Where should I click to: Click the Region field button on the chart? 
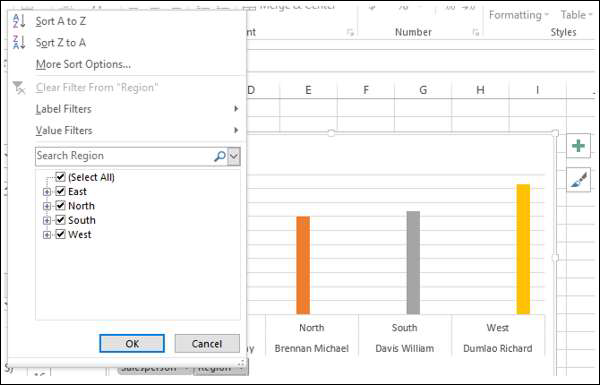[x=220, y=369]
